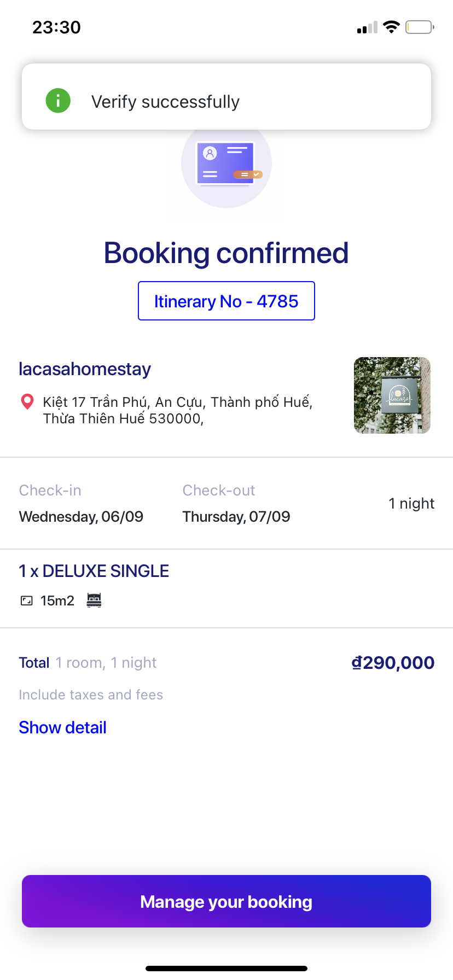
Task: Tap the Itinerary No - 4785 badge
Action: 226,301
